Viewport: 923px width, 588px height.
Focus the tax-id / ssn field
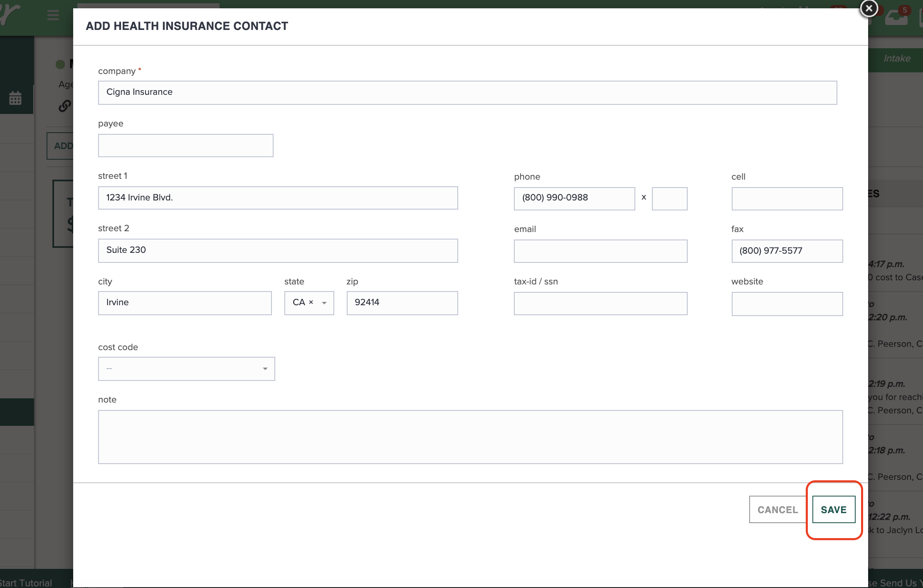tap(600, 304)
